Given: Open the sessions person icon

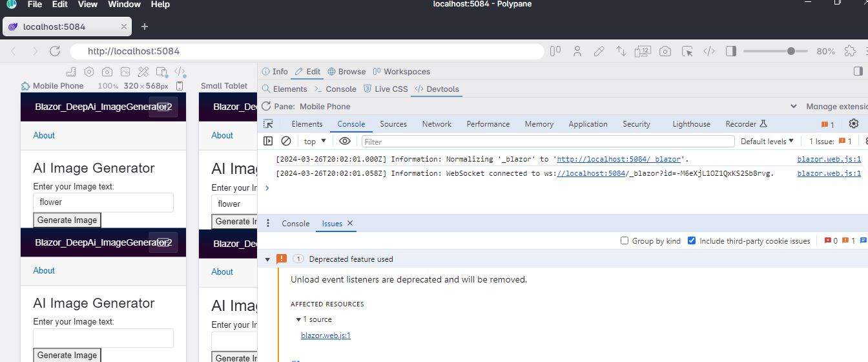Looking at the screenshot, I should [x=577, y=51].
